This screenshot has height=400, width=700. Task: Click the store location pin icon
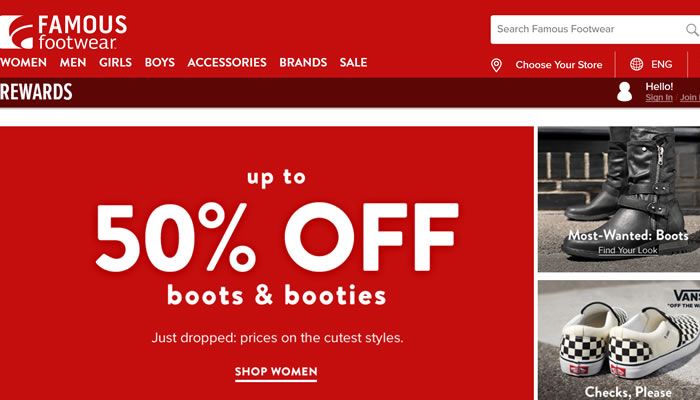496,65
